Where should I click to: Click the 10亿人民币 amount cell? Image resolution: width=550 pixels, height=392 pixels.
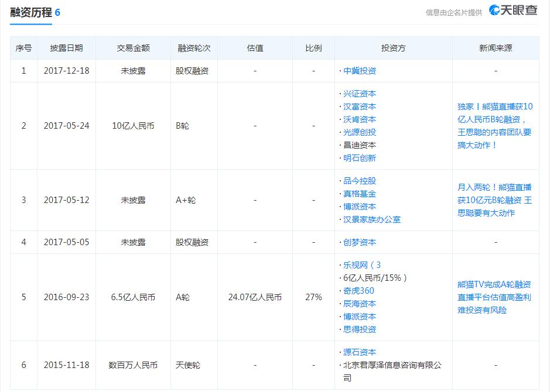133,126
